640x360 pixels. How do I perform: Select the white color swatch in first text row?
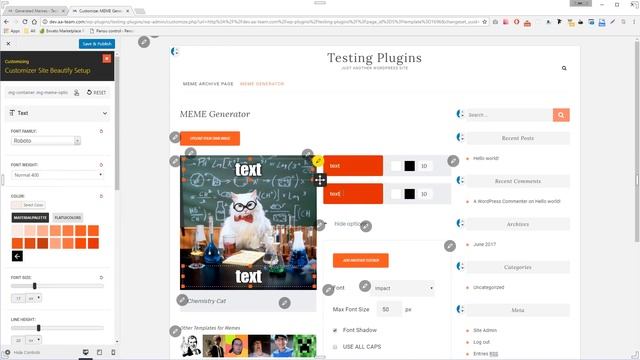tap(396, 166)
